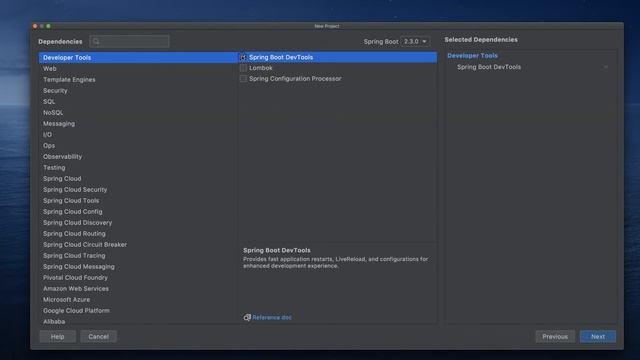The height and width of the screenshot is (360, 640).
Task: Choose Spring Cloud Tracing category
Action: click(138, 256)
